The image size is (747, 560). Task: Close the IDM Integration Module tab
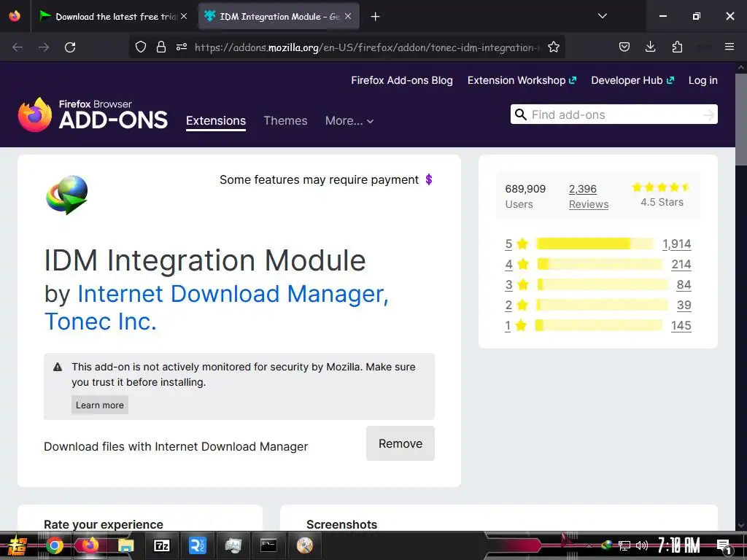[348, 16]
